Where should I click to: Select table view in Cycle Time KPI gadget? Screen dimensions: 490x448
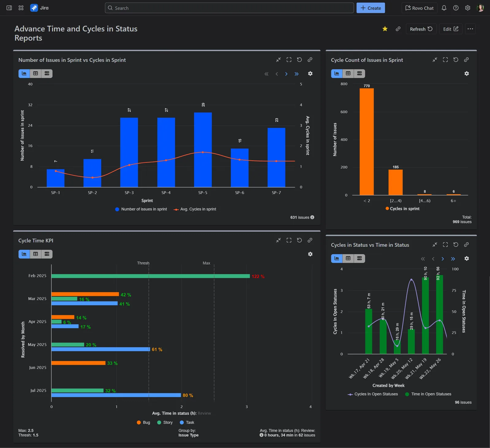click(x=36, y=254)
